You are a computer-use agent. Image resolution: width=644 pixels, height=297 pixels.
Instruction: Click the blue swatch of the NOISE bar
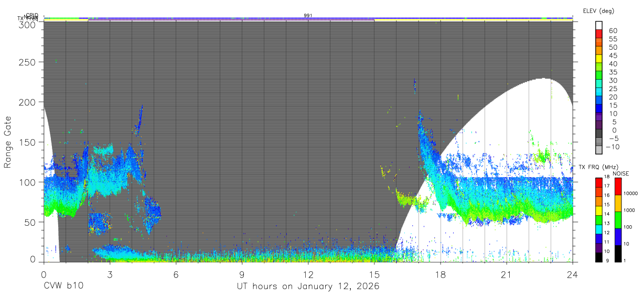point(618,237)
